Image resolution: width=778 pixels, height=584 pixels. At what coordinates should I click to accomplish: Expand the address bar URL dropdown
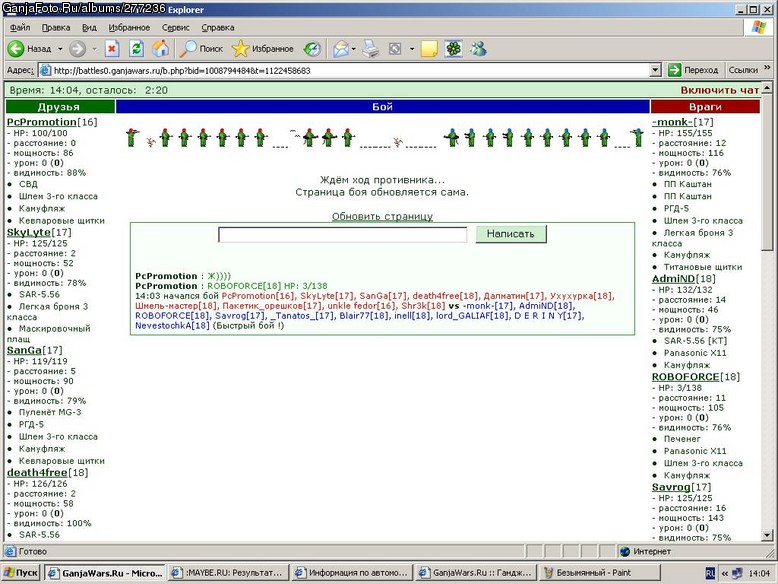[655, 70]
